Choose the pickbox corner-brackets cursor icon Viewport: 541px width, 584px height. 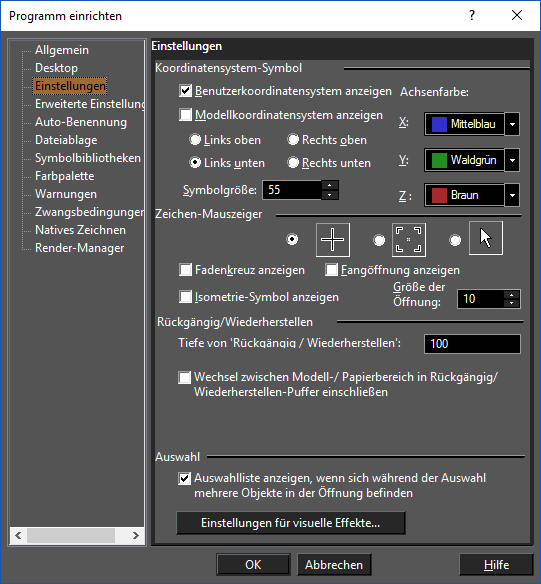[408, 240]
